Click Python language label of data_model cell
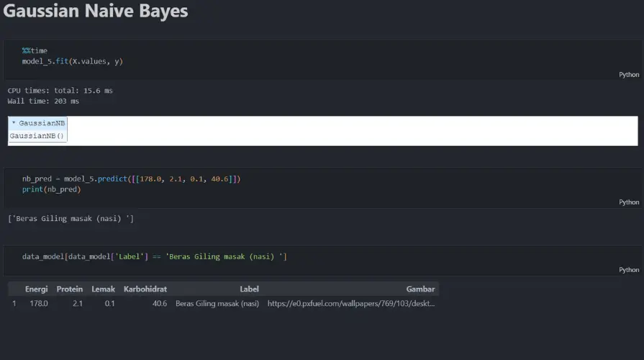Image resolution: width=644 pixels, height=360 pixels. pos(629,269)
